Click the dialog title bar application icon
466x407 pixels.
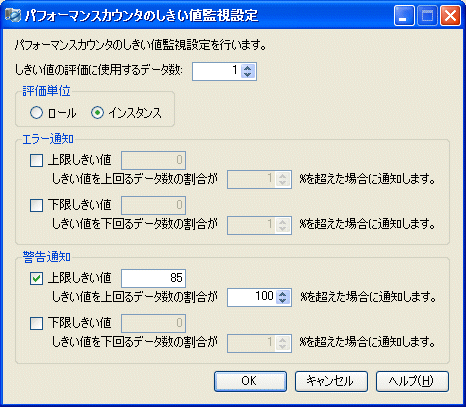pyautogui.click(x=13, y=15)
